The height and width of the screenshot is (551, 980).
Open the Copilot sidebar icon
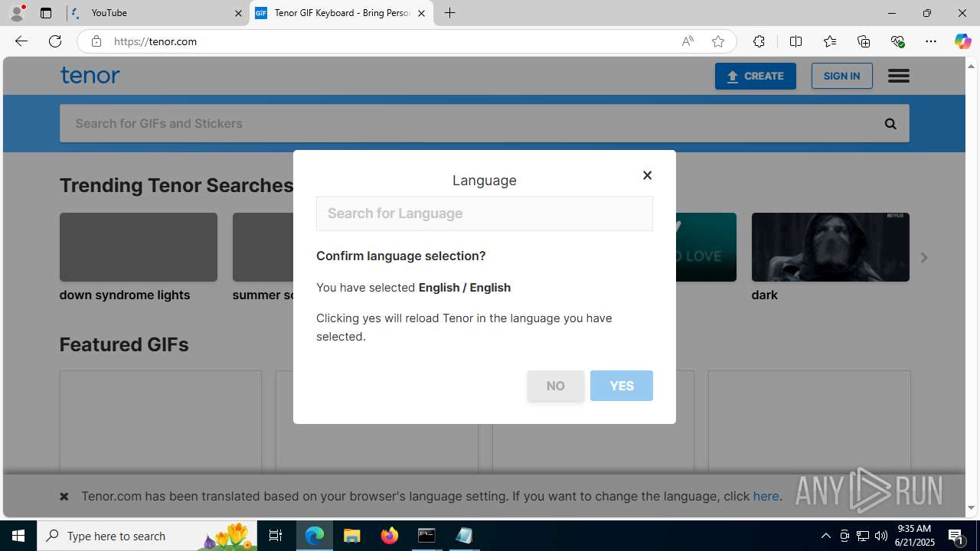tap(962, 41)
